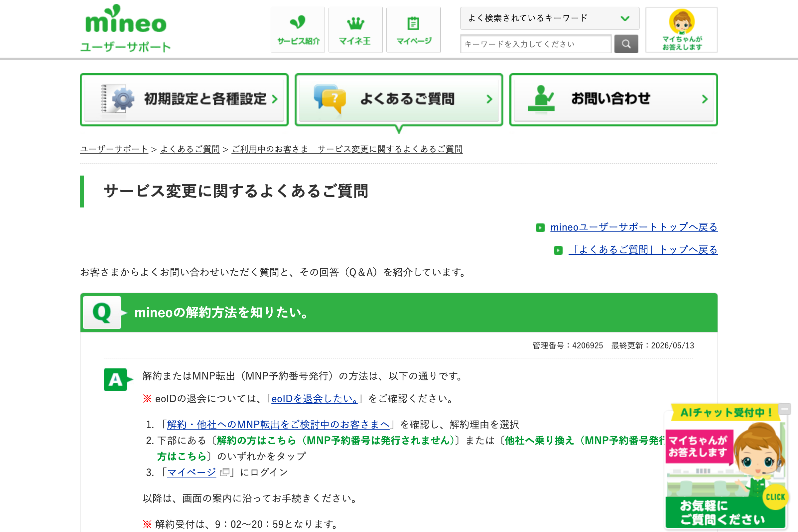Open よく検索されているキーワード dropdown

point(550,18)
